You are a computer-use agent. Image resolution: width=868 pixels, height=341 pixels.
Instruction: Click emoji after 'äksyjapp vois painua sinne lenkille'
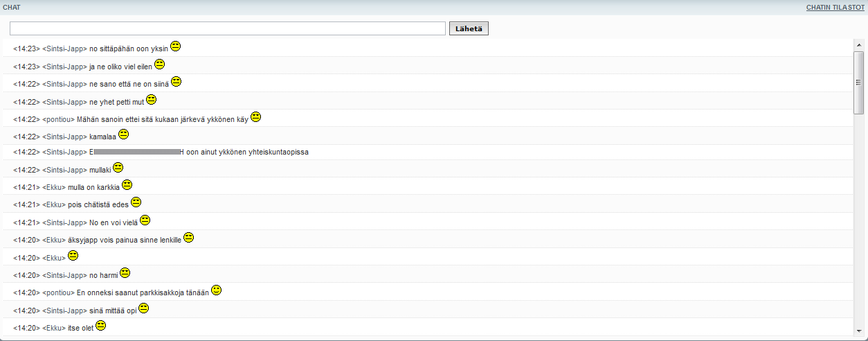click(189, 238)
